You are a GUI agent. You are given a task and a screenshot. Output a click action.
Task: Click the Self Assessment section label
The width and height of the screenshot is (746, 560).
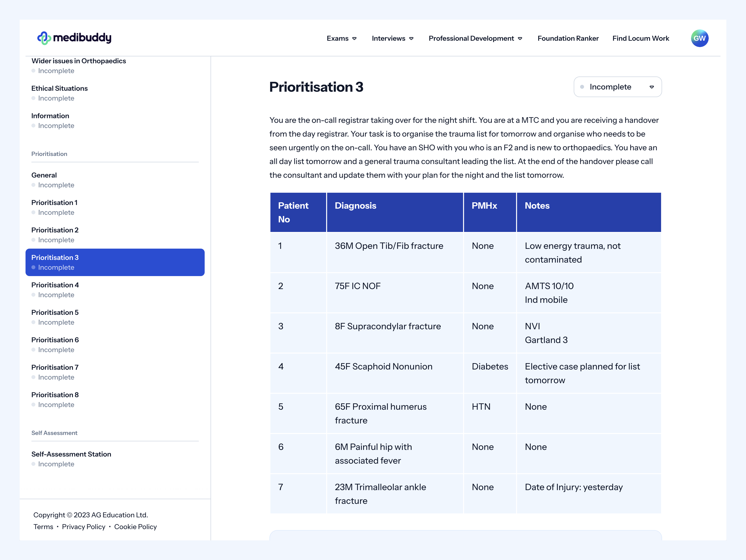coord(54,433)
